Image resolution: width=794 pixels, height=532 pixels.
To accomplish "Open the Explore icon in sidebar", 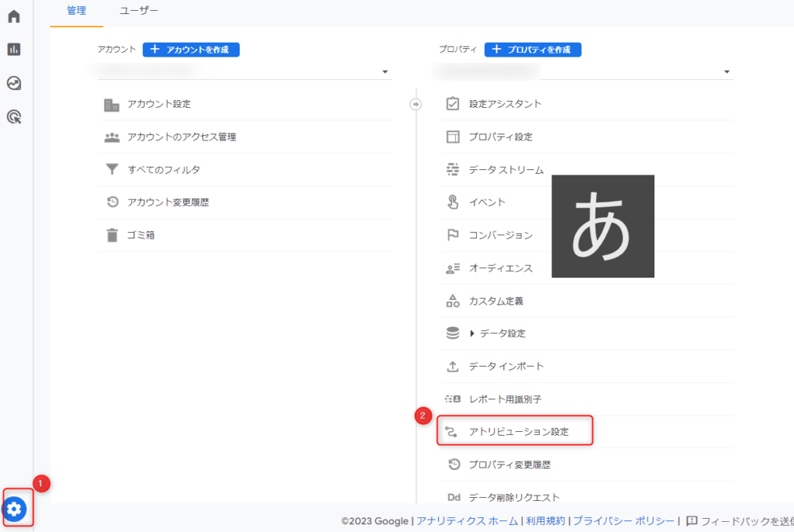I will [x=14, y=83].
